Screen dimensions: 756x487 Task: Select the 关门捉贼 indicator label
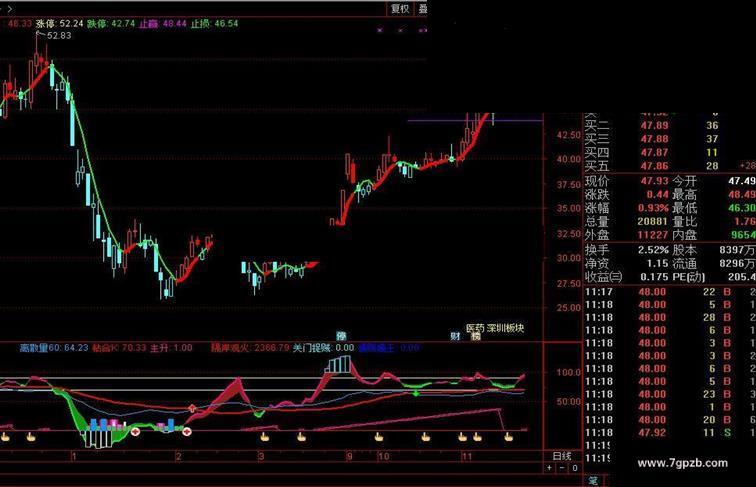click(x=324, y=348)
